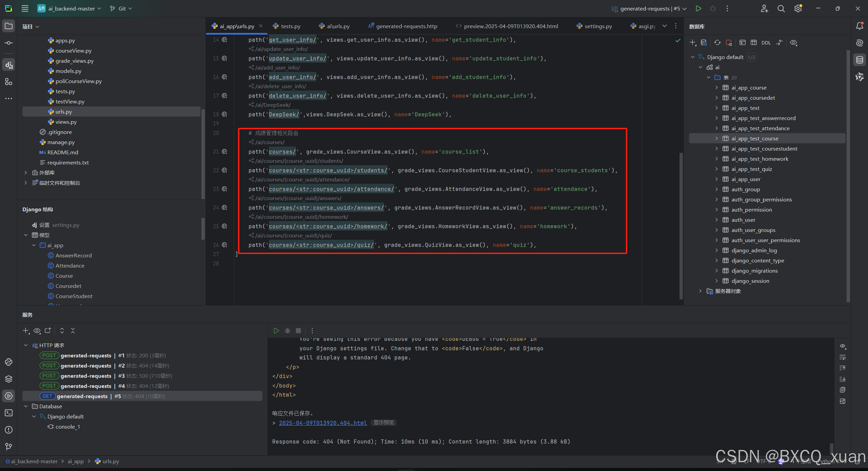Open the Git branch dropdown

coord(121,8)
